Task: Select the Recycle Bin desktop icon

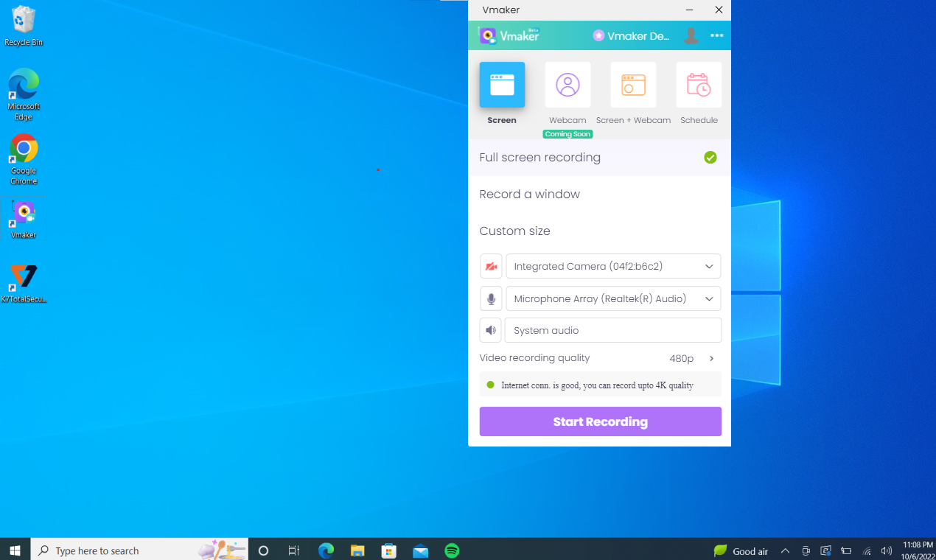Action: tap(24, 26)
